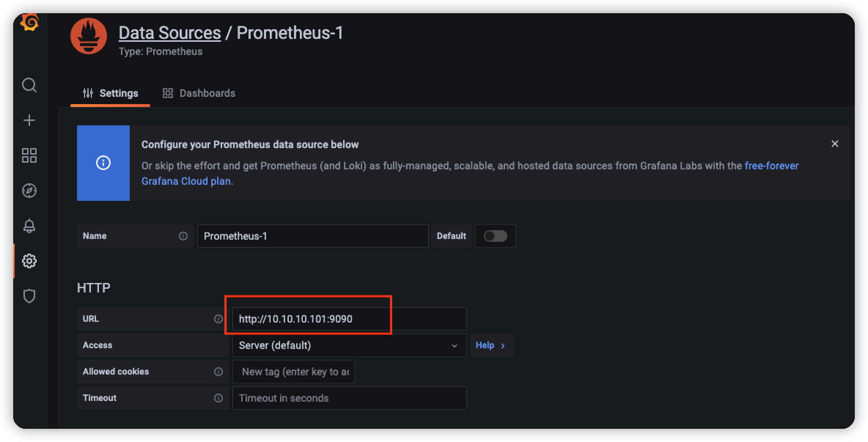This screenshot has width=868, height=442.
Task: Expand the Access Server (default) dropdown
Action: (349, 345)
